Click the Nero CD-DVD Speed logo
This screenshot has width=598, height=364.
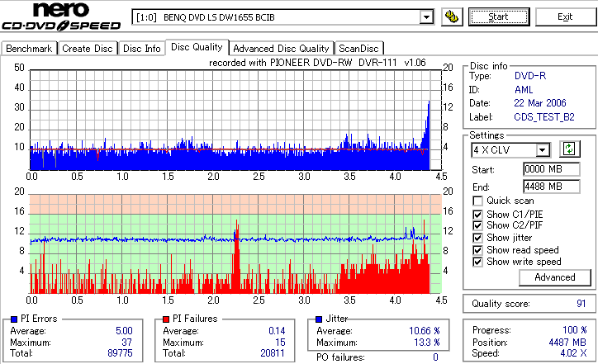(61, 17)
